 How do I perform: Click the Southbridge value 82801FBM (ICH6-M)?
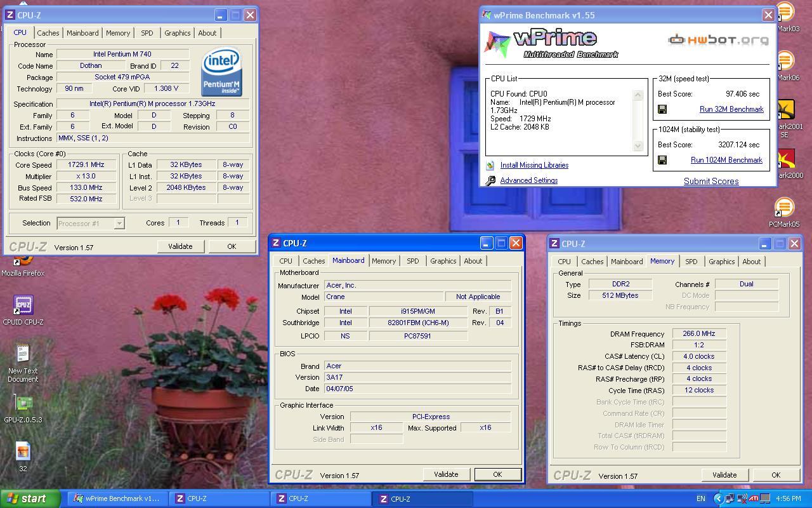(x=418, y=323)
